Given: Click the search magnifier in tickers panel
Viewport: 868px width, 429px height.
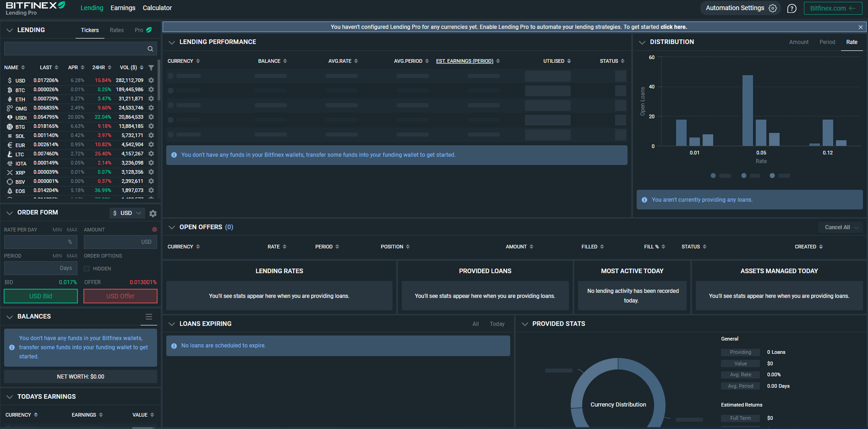Looking at the screenshot, I should coord(150,49).
